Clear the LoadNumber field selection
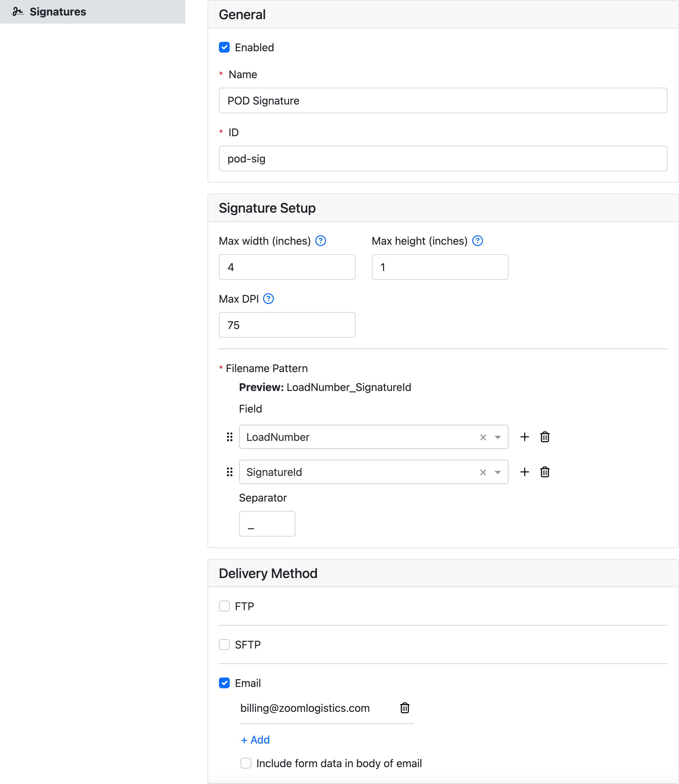The width and height of the screenshot is (679, 784). click(x=483, y=437)
